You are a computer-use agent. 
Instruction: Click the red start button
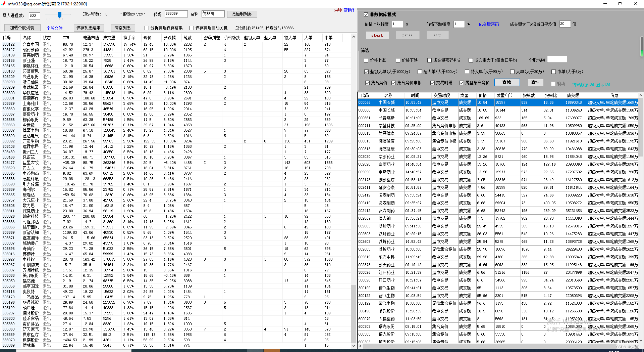[x=377, y=35]
